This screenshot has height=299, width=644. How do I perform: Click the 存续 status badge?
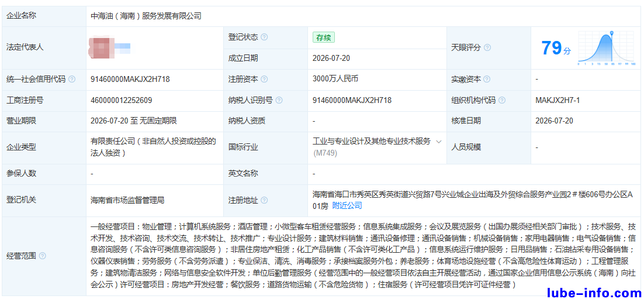pos(324,37)
